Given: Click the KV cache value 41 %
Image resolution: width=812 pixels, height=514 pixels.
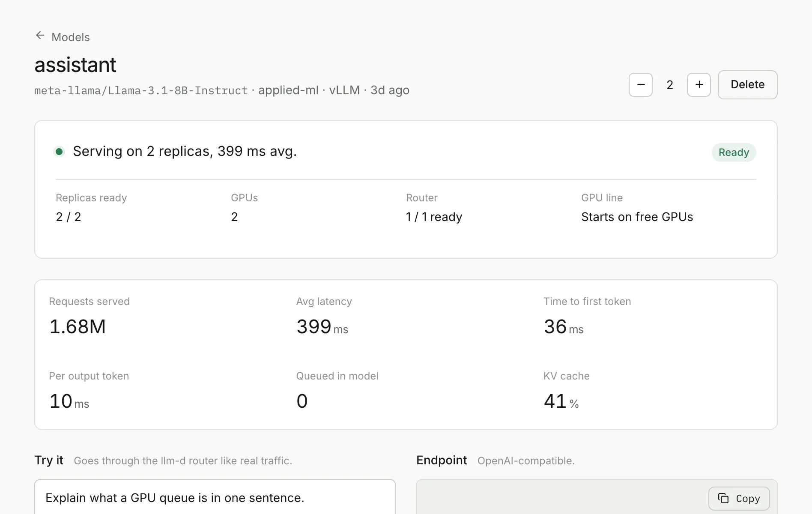Looking at the screenshot, I should (x=561, y=401).
